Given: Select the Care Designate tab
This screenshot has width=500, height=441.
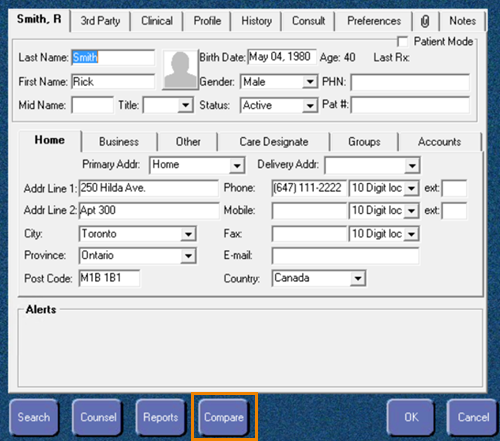Looking at the screenshot, I should tap(274, 142).
